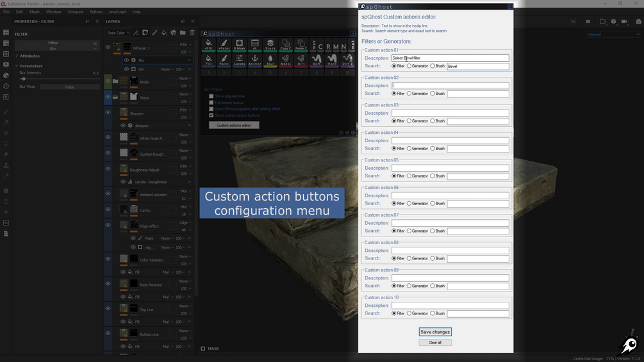Viewport: 644px width, 362px height.
Task: Open the File menu
Action: click(6, 12)
